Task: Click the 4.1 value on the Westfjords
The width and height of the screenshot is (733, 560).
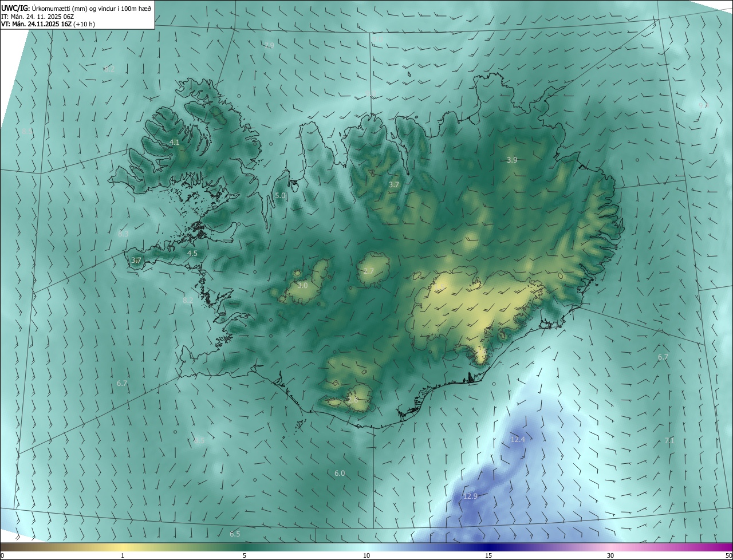Action: (175, 143)
